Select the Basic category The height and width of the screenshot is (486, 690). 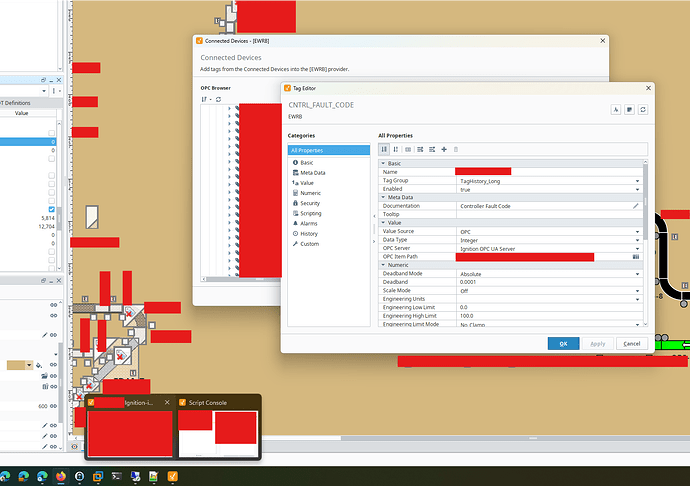pyautogui.click(x=307, y=162)
